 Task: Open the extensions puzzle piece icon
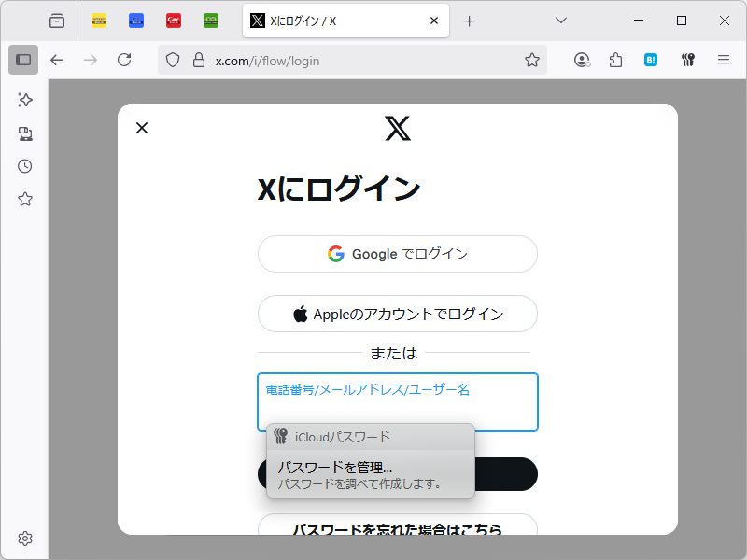pyautogui.click(x=615, y=60)
